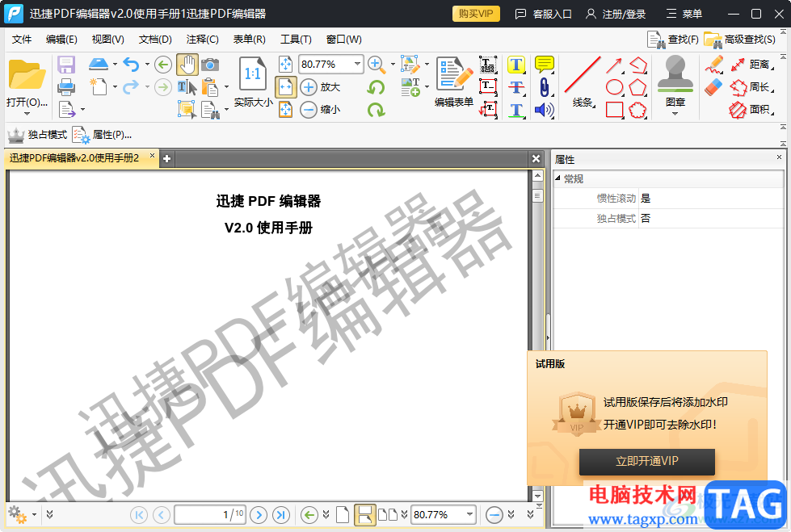The image size is (791, 532).
Task: Expand the scanner options dropdown arrow
Action: (x=115, y=65)
